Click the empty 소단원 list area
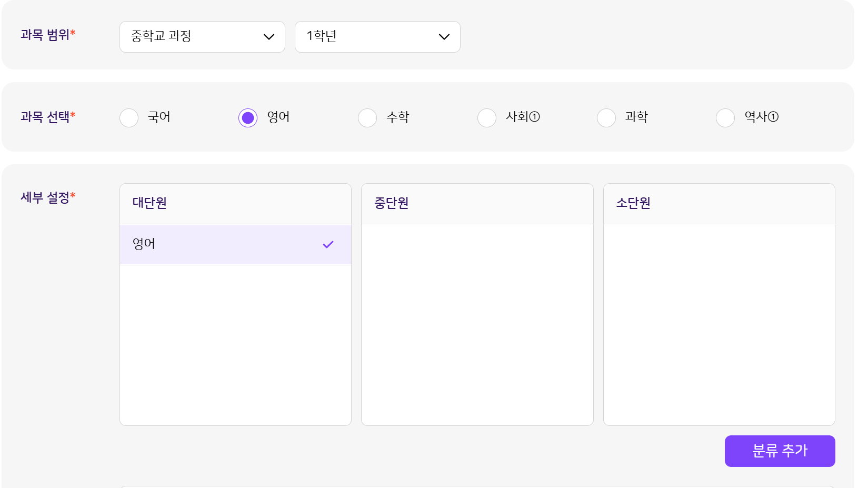The width and height of the screenshot is (868, 488). click(719, 324)
